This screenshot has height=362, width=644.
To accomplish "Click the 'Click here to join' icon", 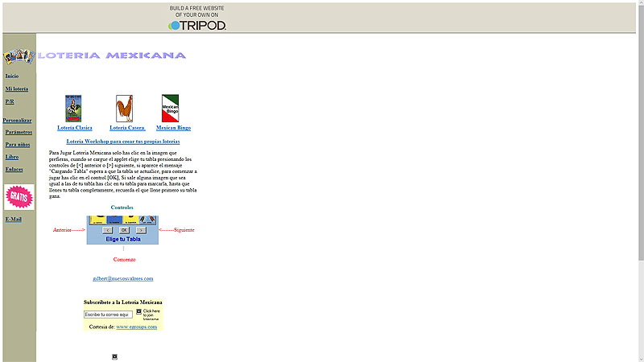I will click(138, 311).
